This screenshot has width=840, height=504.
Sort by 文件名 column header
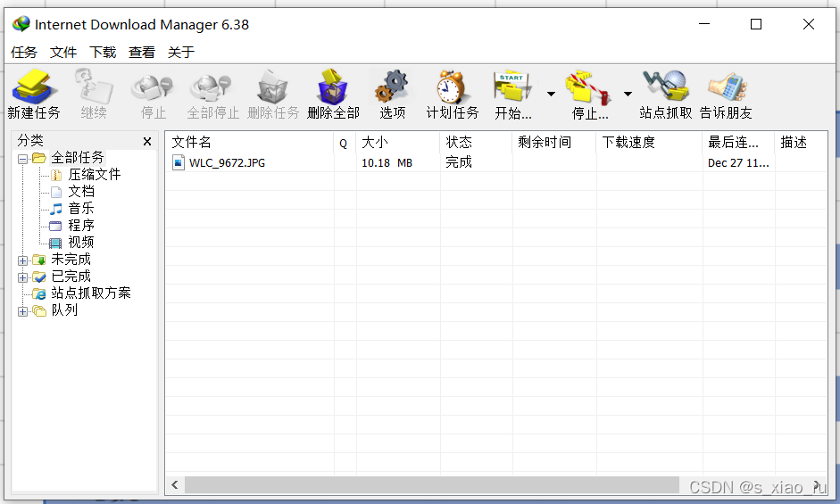click(x=250, y=143)
